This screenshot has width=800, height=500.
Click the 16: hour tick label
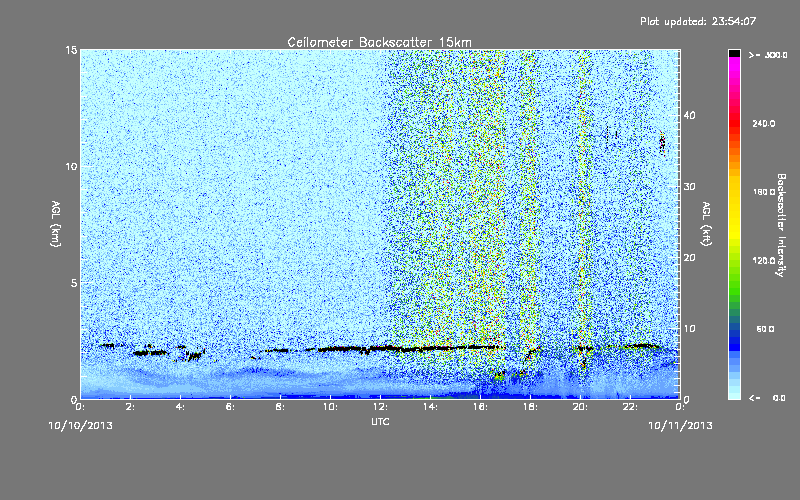tap(480, 407)
